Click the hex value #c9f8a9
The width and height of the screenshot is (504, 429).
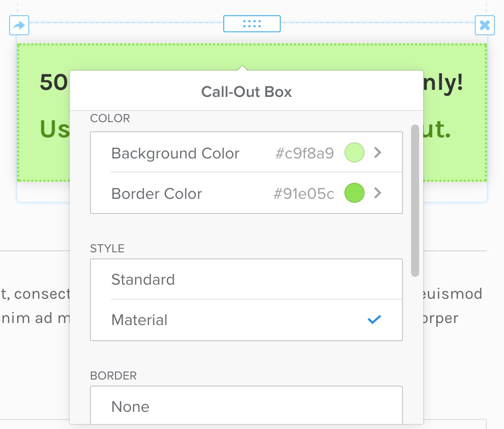304,152
